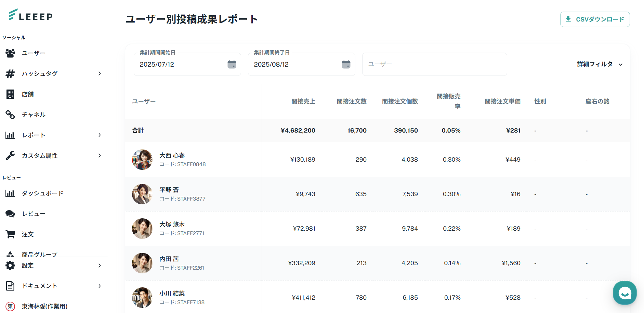Viewport: 644px width, 313px height.
Task: Expand the 設定 submenu chevron
Action: [100, 266]
